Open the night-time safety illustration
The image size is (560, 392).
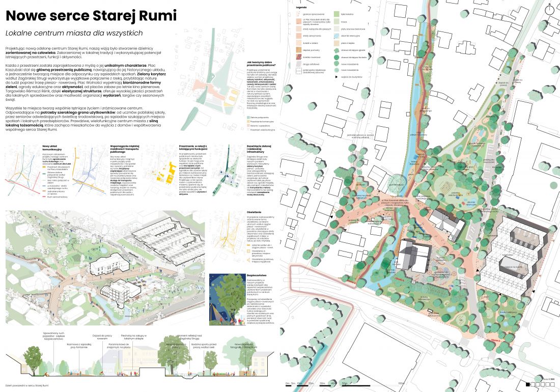pyautogui.click(x=228, y=299)
